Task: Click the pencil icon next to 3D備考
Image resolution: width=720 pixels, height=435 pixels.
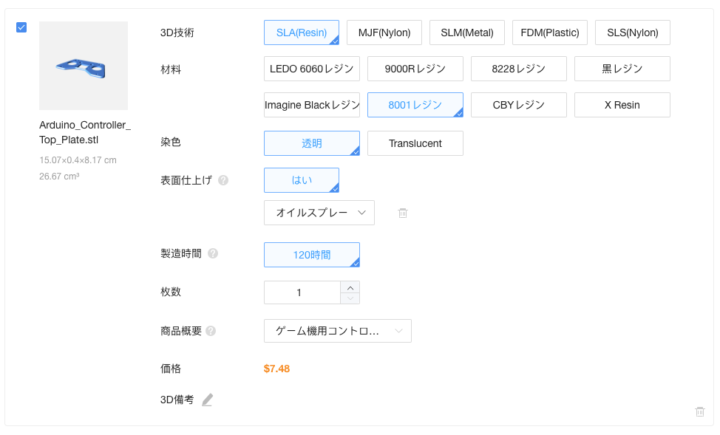Action: (x=207, y=400)
